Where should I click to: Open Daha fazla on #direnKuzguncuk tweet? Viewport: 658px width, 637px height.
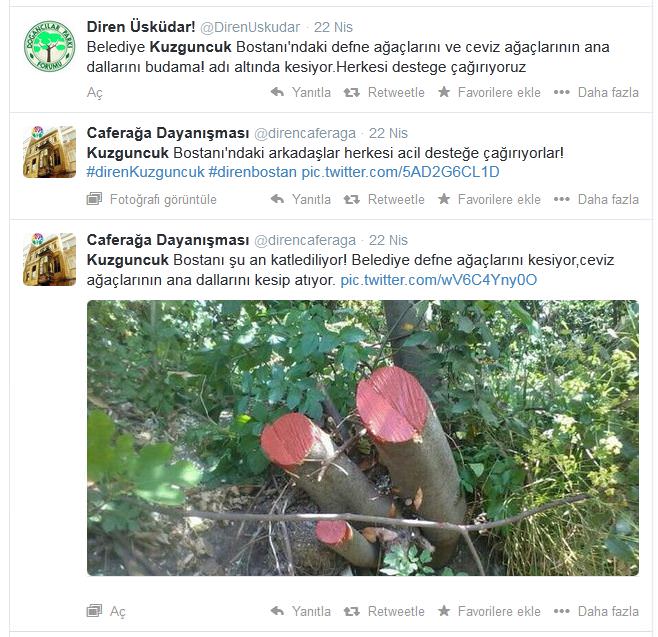pos(596,199)
